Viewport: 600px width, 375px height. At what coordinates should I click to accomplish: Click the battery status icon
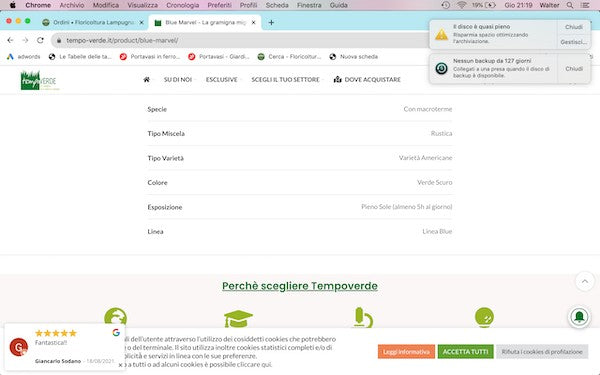point(490,5)
